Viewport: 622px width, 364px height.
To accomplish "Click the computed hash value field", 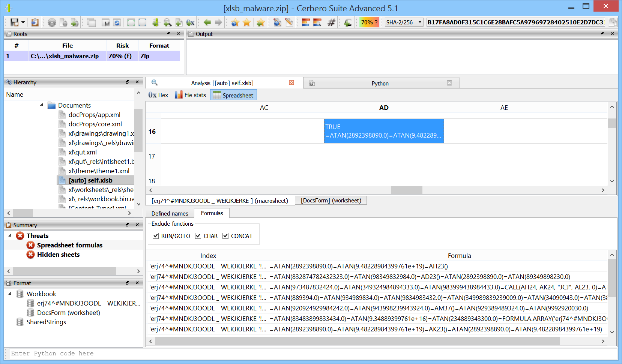I will click(516, 22).
